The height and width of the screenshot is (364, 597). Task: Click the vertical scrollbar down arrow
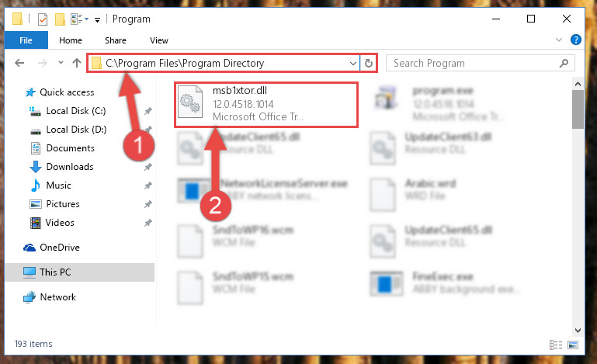click(578, 330)
